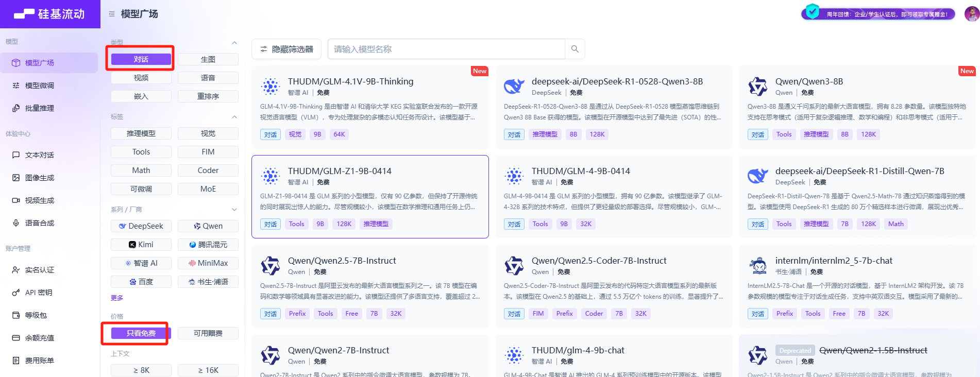Click the internlm2_5-7b-chat model logo

[758, 266]
